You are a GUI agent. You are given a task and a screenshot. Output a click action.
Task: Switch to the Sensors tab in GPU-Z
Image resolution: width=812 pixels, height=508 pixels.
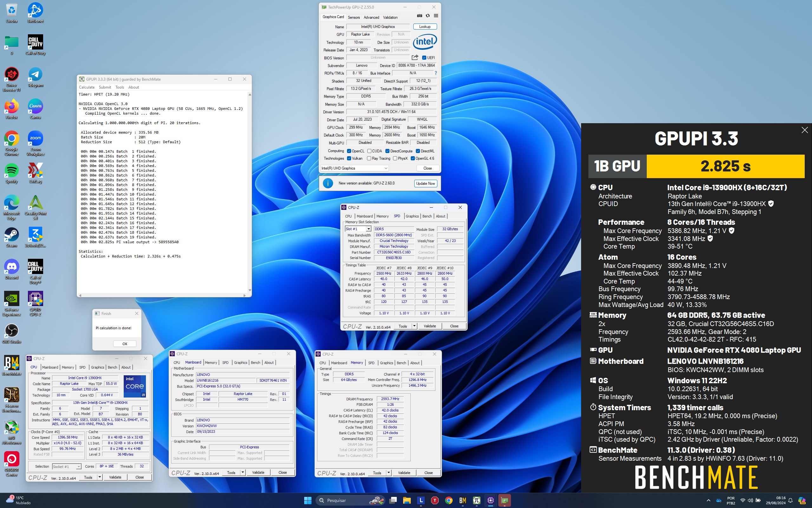click(354, 17)
